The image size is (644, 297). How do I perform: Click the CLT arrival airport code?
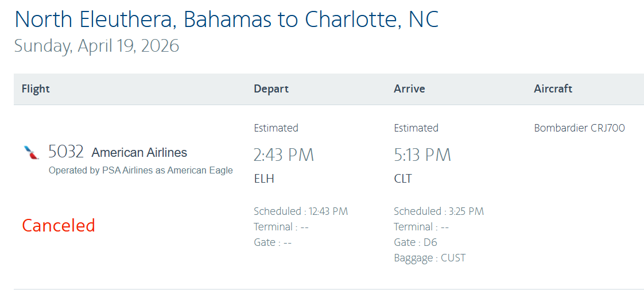pyautogui.click(x=403, y=179)
